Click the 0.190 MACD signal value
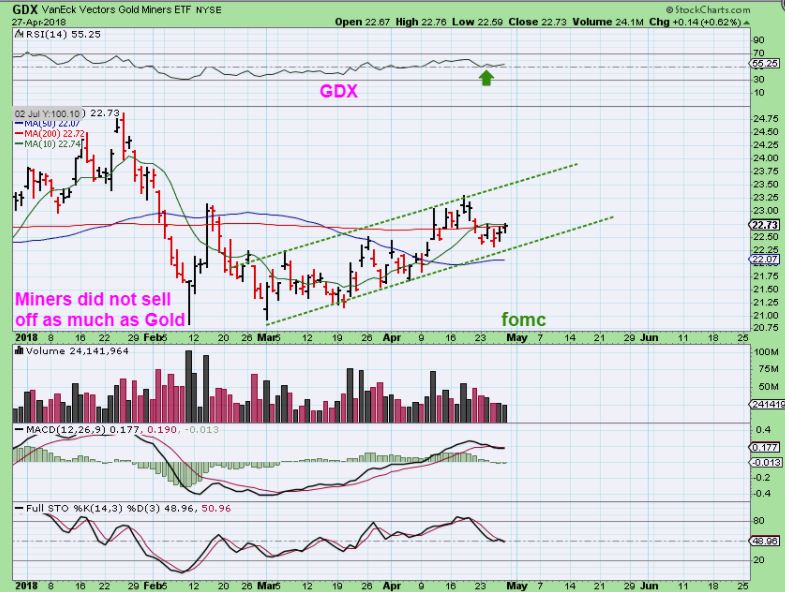Screen dimensions: 785x592 160,430
